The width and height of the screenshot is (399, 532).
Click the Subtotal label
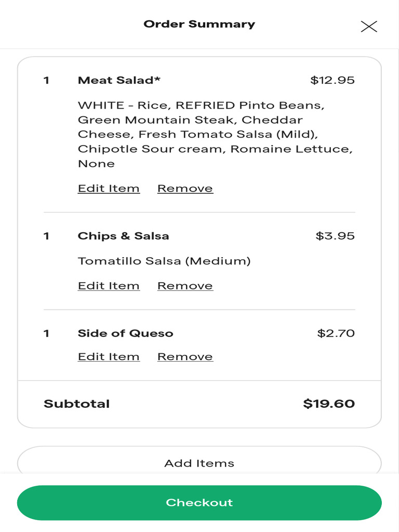point(76,404)
